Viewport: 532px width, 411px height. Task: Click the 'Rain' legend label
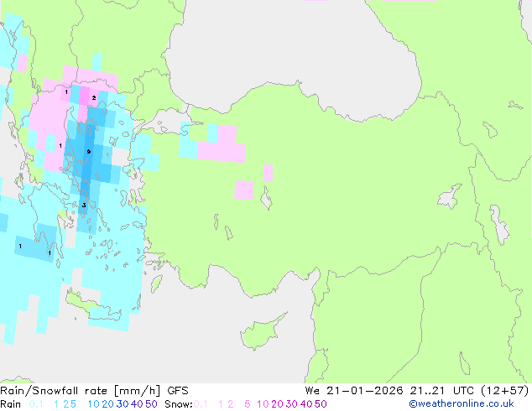click(x=11, y=404)
